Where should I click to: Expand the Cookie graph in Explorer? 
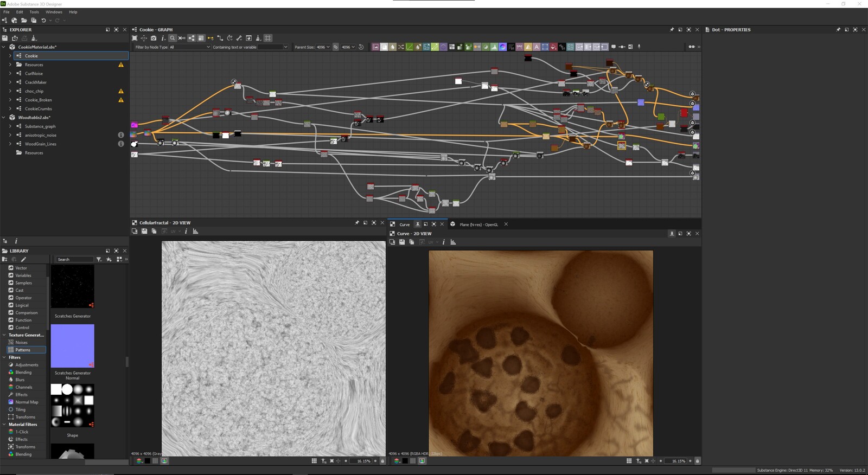(10, 56)
